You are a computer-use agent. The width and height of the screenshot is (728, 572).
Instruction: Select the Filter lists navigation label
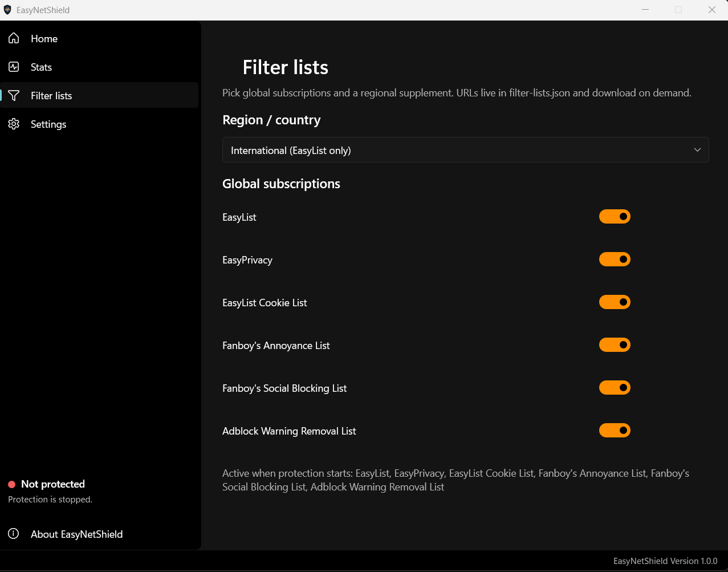pos(51,96)
